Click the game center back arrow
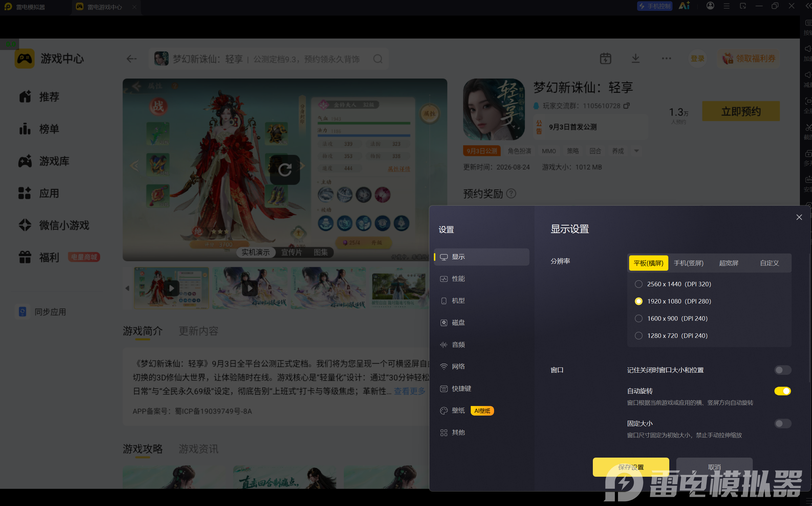812x506 pixels. click(x=131, y=59)
